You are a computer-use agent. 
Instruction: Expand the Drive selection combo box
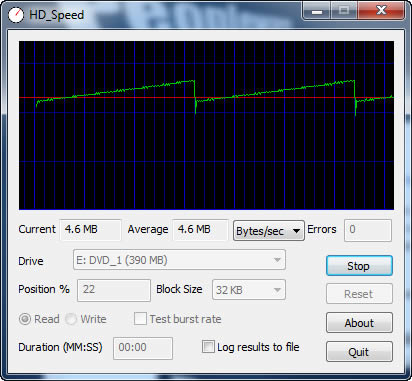179,260
